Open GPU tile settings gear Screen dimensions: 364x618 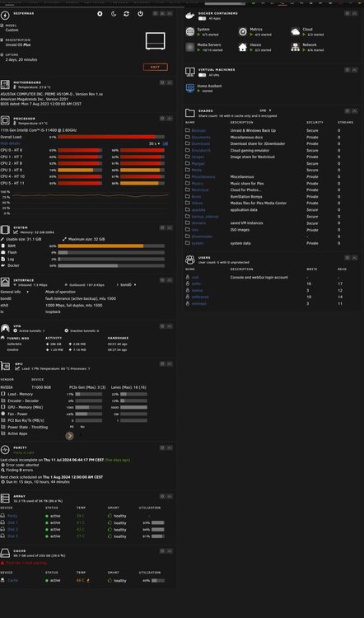tap(162, 363)
